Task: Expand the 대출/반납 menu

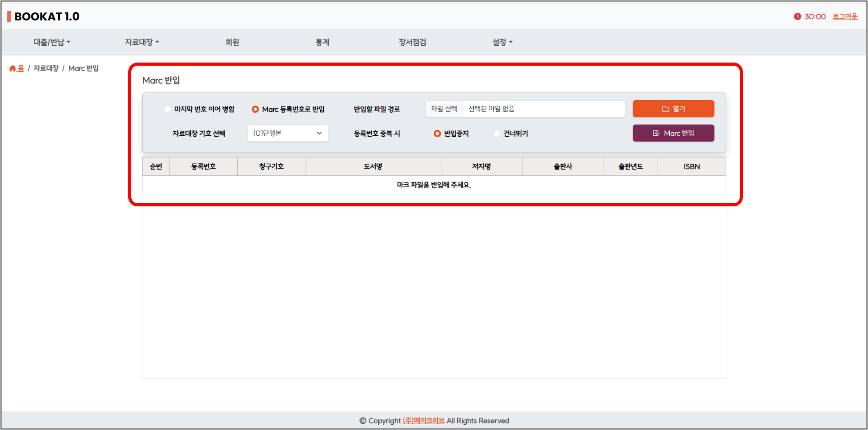Action: (52, 42)
